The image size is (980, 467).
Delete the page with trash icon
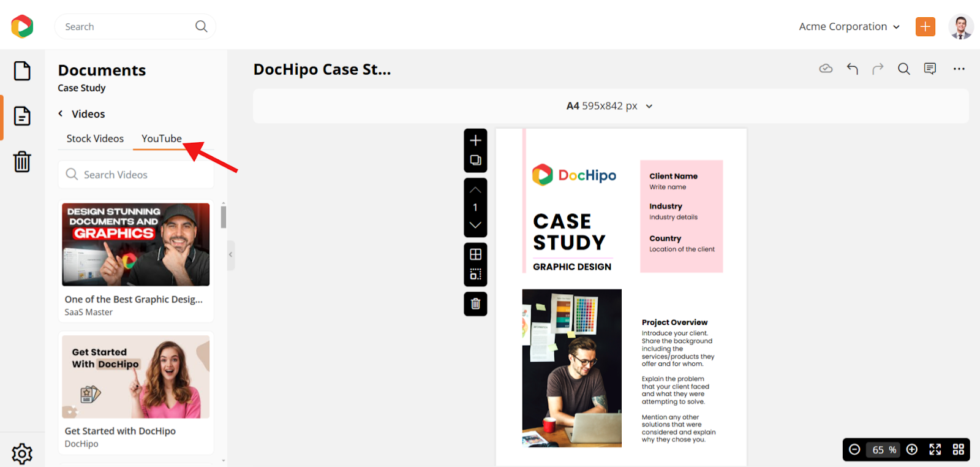pyautogui.click(x=475, y=303)
